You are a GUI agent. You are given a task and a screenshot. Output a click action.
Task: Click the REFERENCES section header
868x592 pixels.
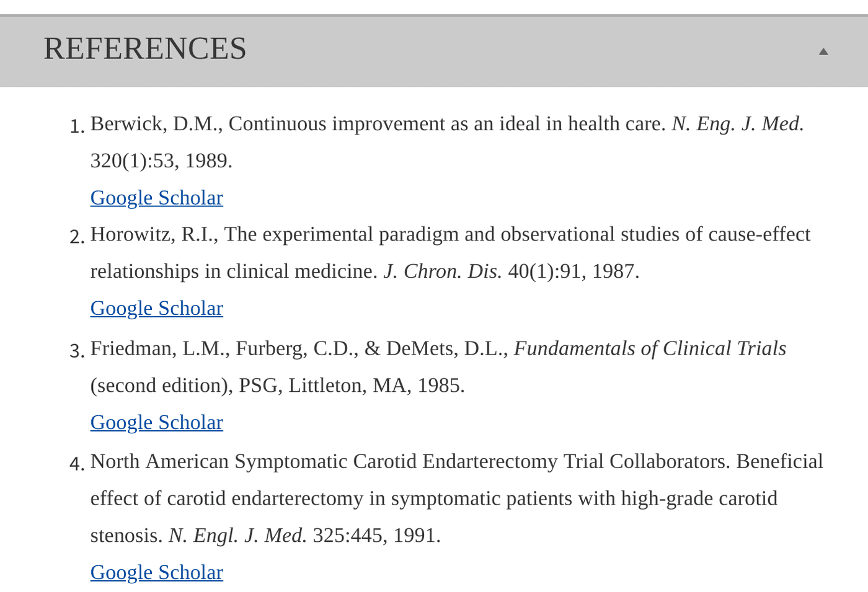click(145, 48)
